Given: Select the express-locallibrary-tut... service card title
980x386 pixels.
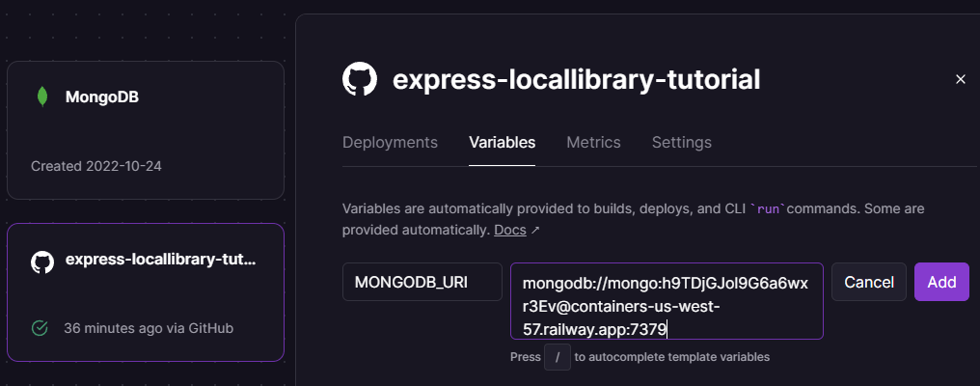Looking at the screenshot, I should [161, 261].
